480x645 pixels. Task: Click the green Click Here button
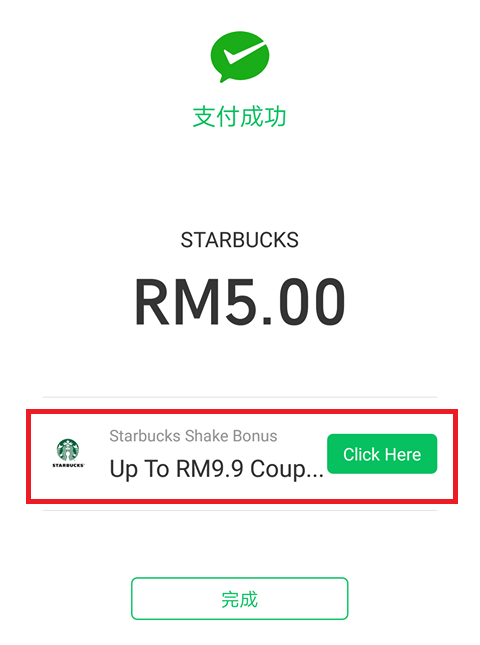pyautogui.click(x=382, y=454)
